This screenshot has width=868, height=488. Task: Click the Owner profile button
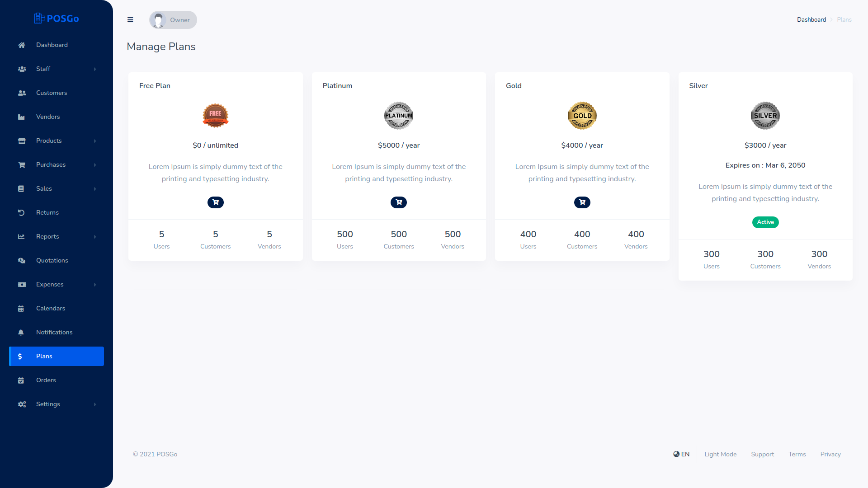click(173, 20)
